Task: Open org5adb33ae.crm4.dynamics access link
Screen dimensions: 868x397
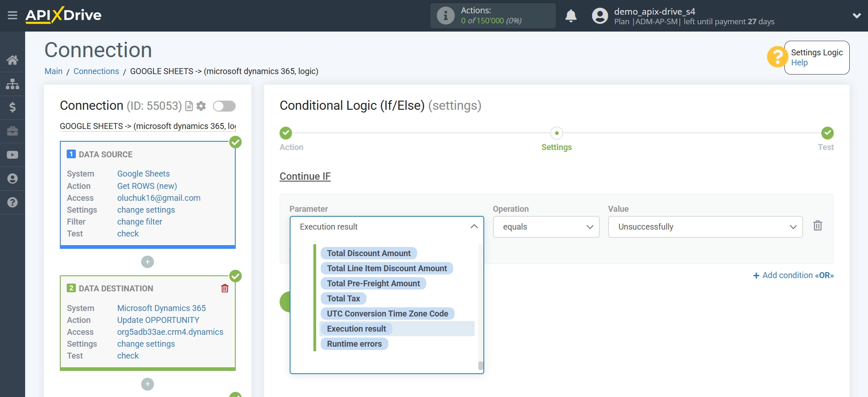Action: click(x=170, y=332)
